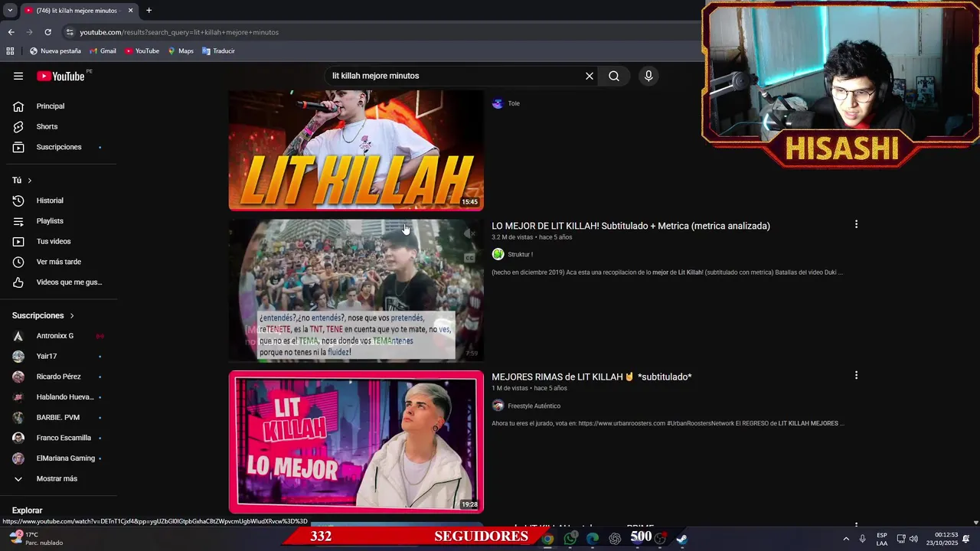Screen dimensions: 980x551
Task: Open the tab search dropdown
Action: 10,11
